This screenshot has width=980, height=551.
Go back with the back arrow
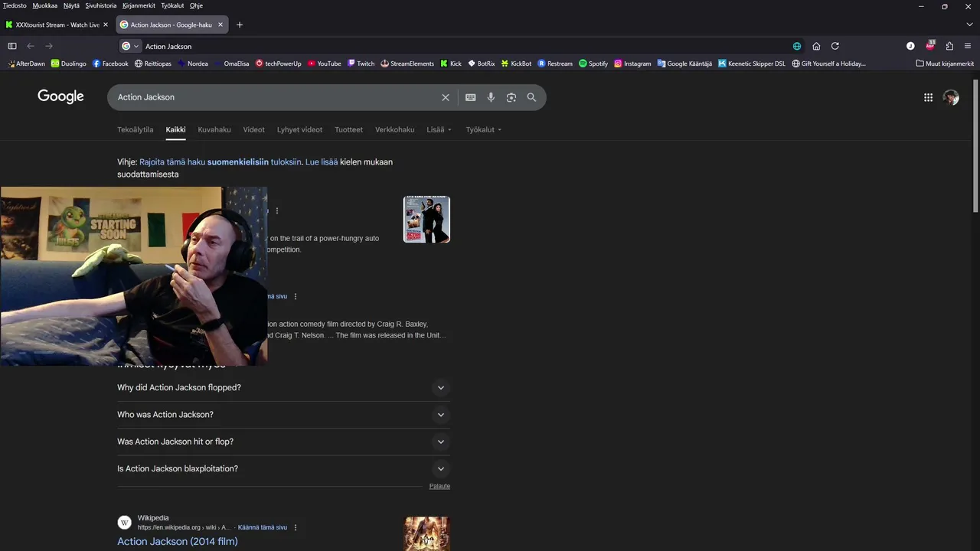pos(31,46)
